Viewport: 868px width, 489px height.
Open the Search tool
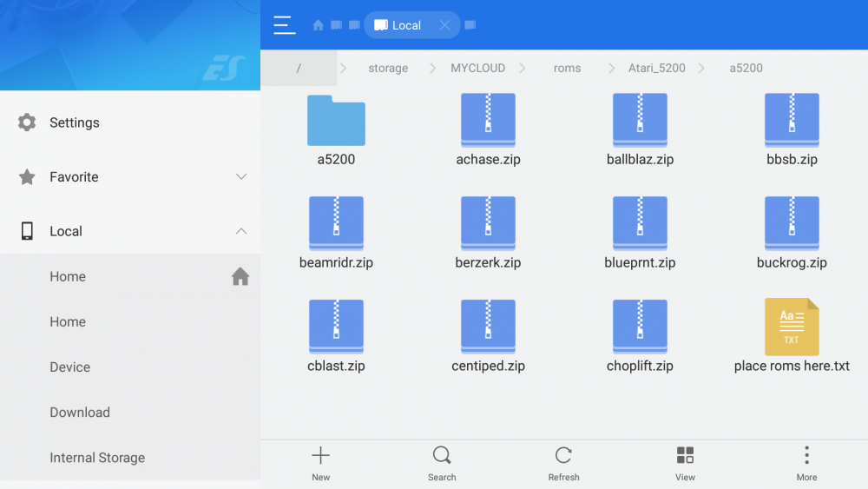coord(442,463)
